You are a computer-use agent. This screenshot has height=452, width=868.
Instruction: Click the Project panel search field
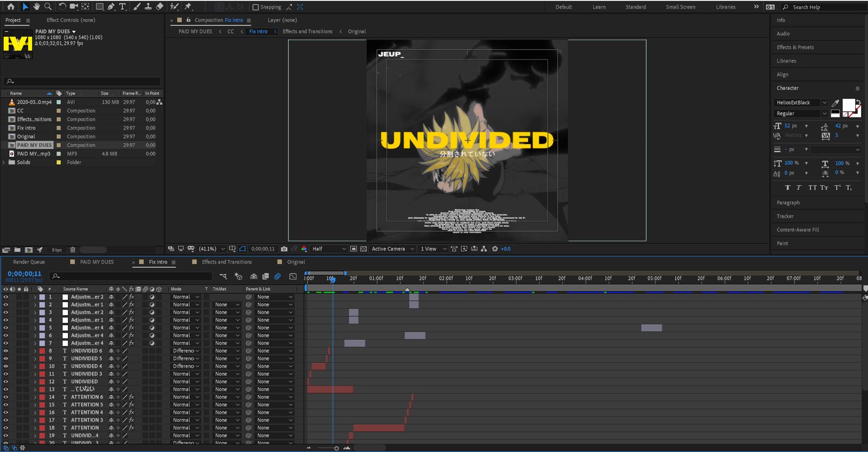click(x=82, y=82)
